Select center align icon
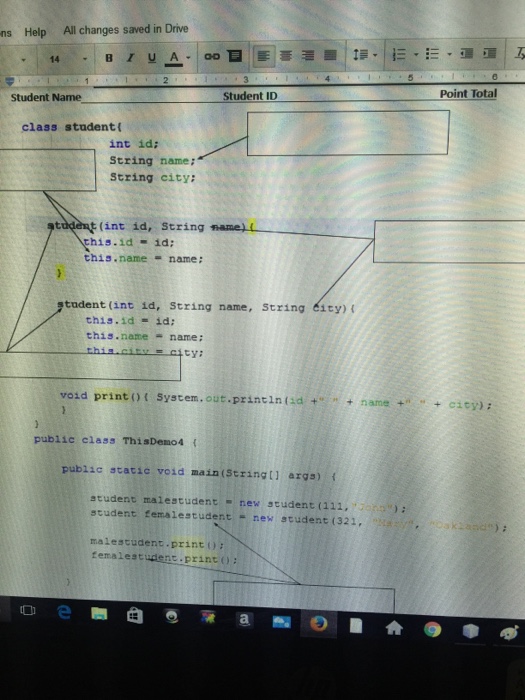The height and width of the screenshot is (700, 525). click(x=286, y=55)
